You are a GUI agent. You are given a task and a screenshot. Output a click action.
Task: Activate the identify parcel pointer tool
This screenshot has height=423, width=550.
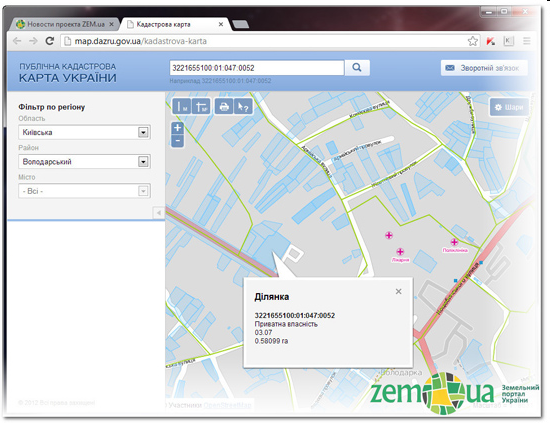pos(243,106)
